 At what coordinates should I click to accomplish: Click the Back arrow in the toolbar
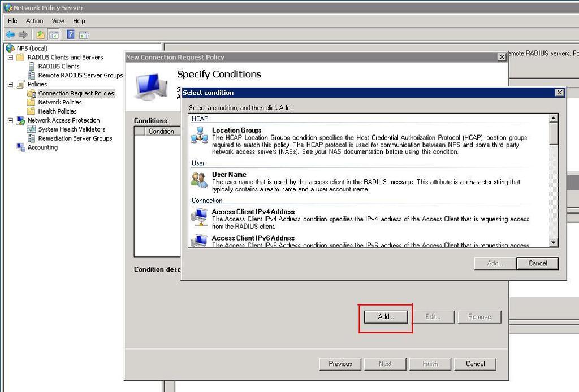coord(10,34)
